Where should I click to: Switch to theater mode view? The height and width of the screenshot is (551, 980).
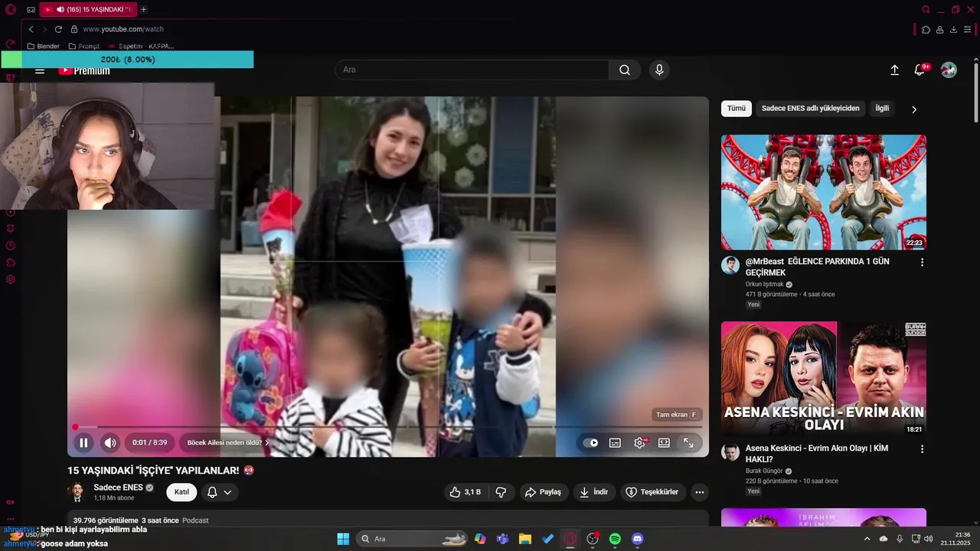point(664,442)
